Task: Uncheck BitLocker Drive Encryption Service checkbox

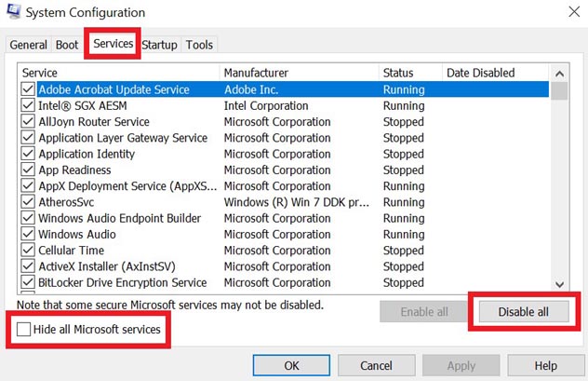Action: 28,282
